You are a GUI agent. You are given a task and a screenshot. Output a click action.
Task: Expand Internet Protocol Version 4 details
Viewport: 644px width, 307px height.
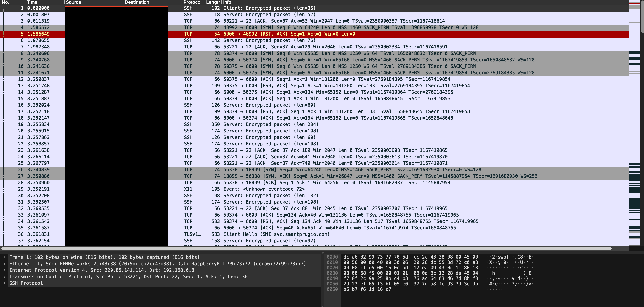pos(4,270)
